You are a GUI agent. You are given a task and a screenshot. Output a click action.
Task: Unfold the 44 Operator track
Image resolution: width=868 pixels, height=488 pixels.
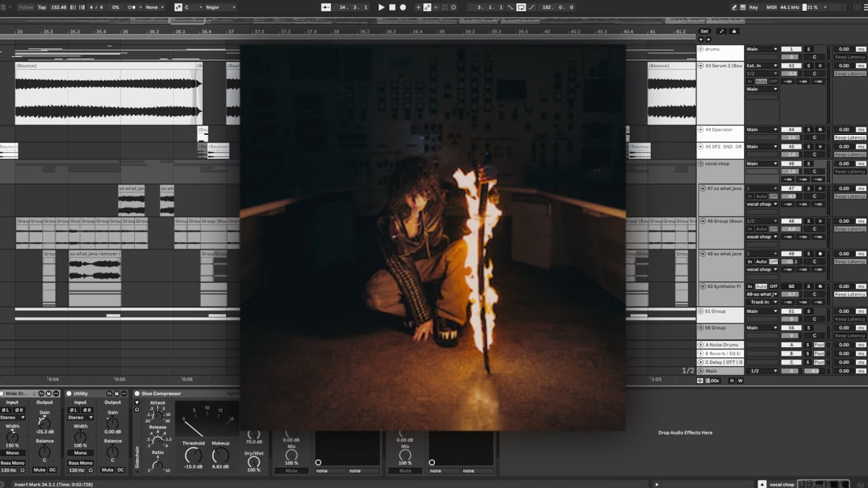pos(701,129)
